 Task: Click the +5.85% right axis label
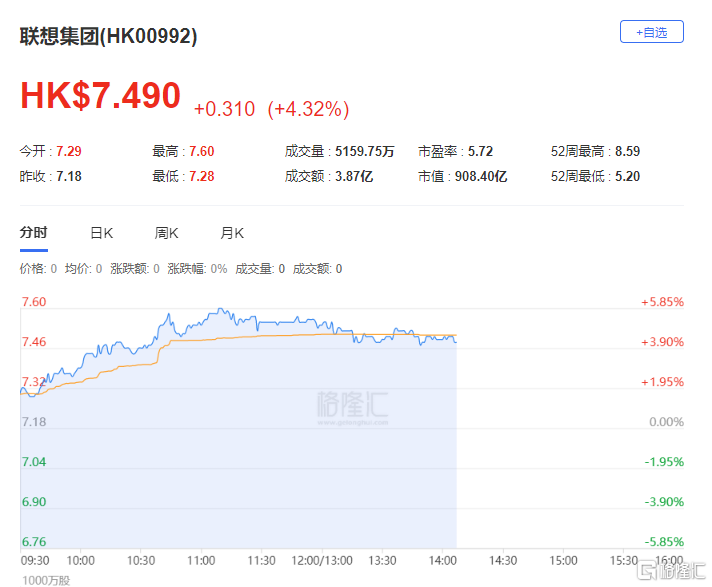[663, 302]
